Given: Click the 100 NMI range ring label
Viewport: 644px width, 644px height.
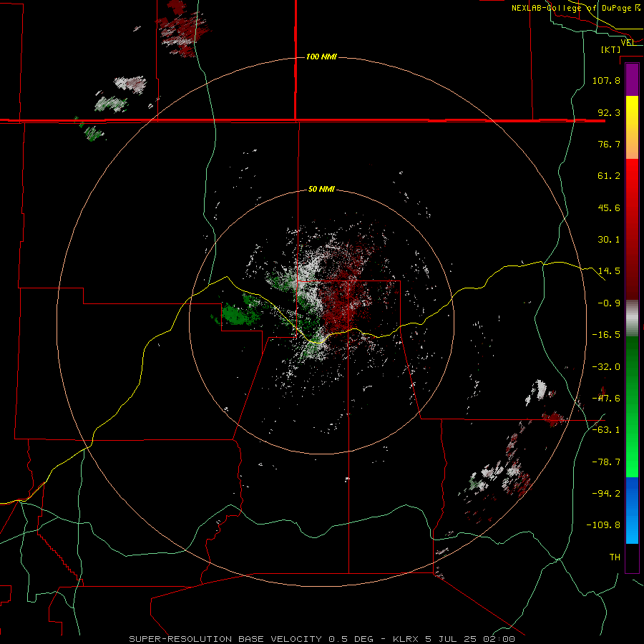Looking at the screenshot, I should click(321, 57).
